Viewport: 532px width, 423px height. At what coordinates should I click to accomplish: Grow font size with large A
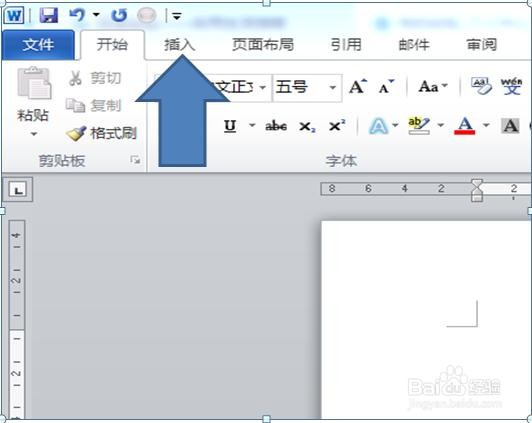(x=358, y=87)
